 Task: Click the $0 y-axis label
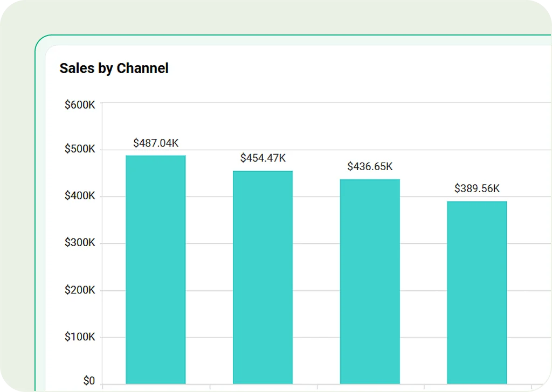[x=89, y=381]
